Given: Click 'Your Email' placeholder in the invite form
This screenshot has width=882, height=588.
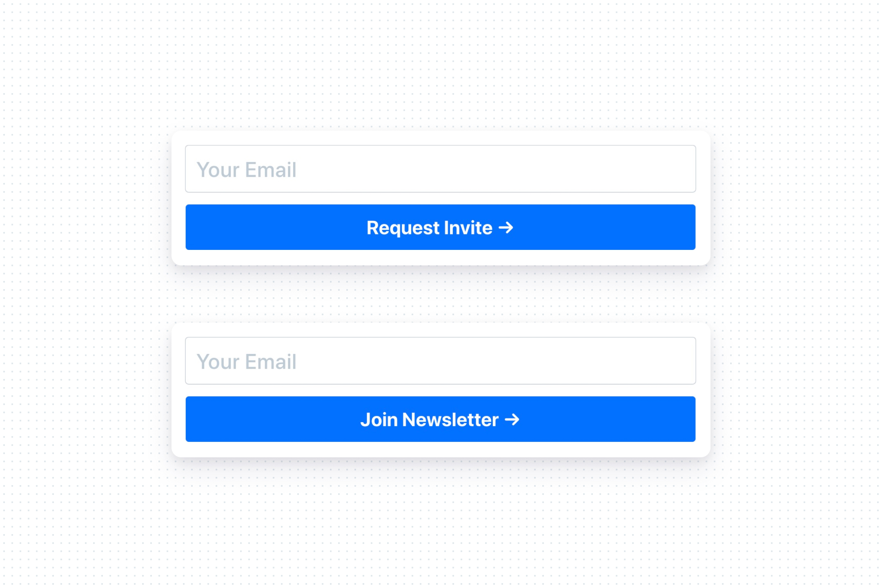Looking at the screenshot, I should pyautogui.click(x=247, y=170).
